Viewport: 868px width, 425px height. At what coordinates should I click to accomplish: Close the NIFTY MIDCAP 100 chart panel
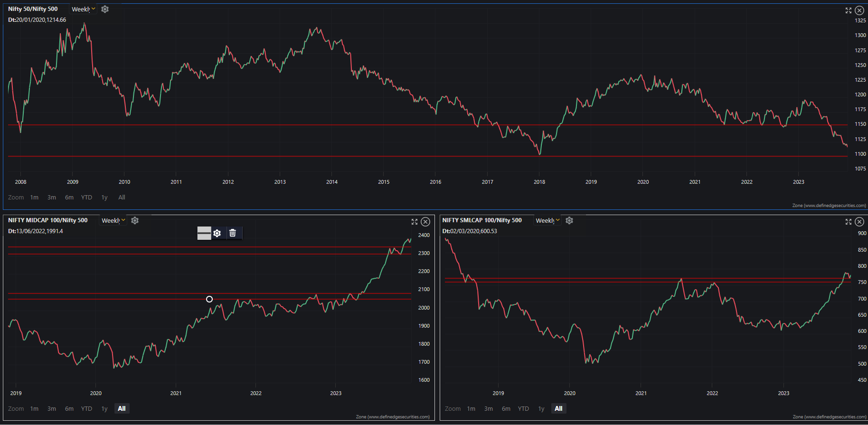[425, 222]
